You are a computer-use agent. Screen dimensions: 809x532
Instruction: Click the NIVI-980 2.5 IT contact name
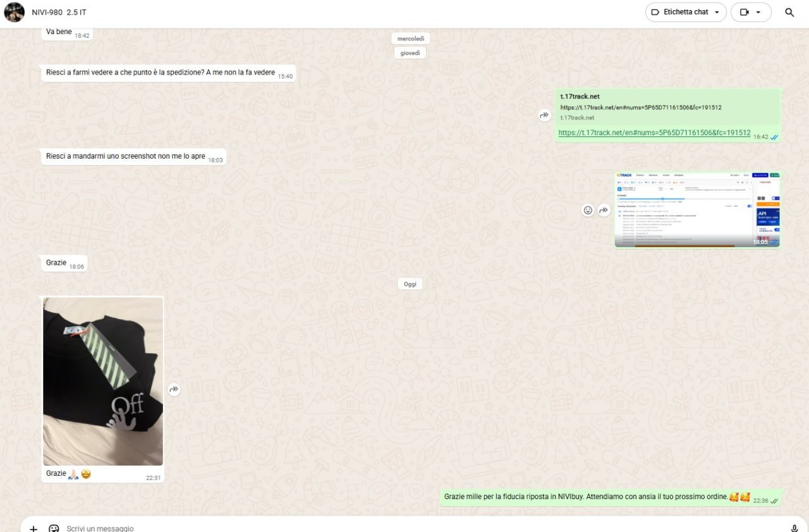[59, 12]
